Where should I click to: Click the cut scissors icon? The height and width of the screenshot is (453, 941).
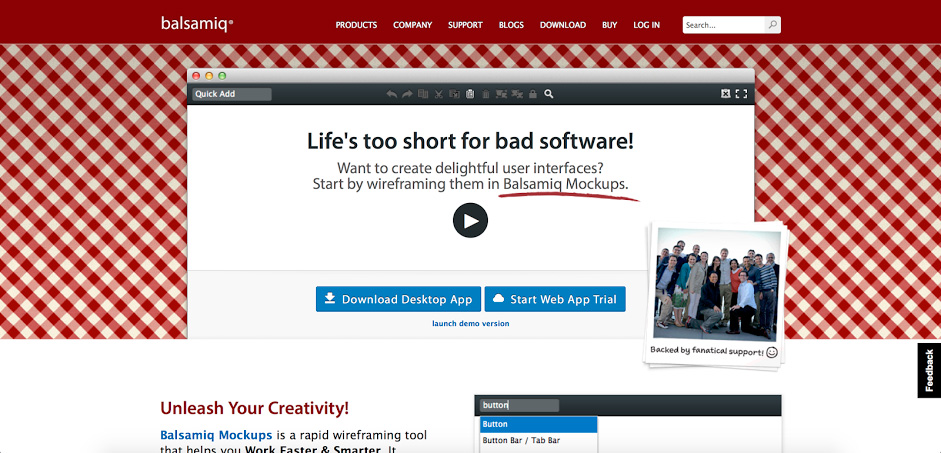(439, 94)
